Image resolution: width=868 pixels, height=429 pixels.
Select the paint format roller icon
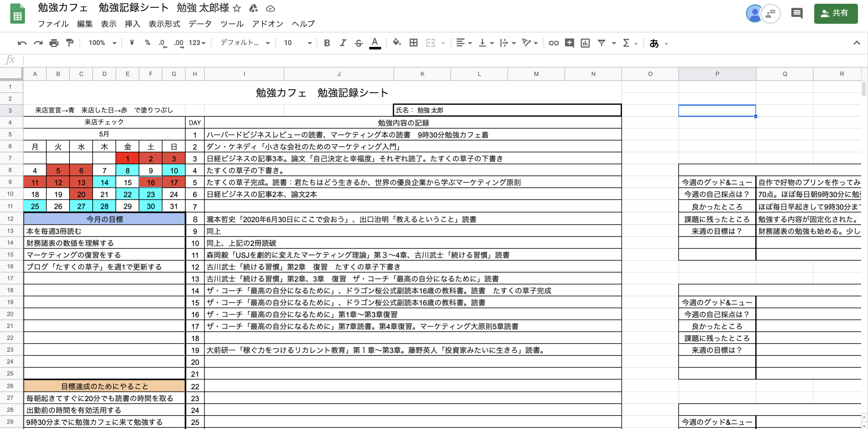coord(70,43)
